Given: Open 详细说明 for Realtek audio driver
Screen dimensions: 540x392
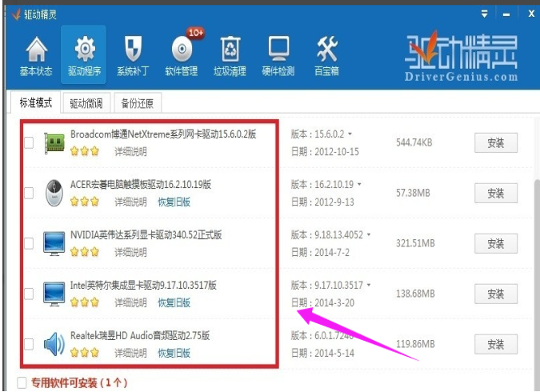Looking at the screenshot, I should tap(130, 353).
